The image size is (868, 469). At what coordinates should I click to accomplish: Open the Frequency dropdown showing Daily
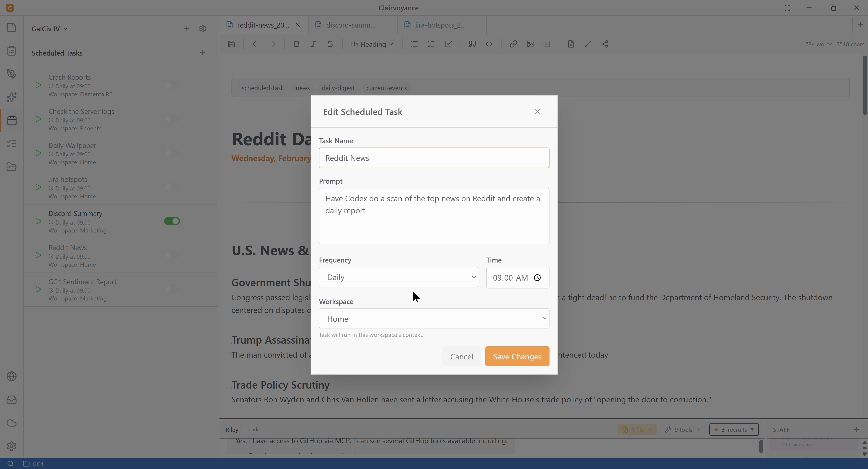pos(398,277)
